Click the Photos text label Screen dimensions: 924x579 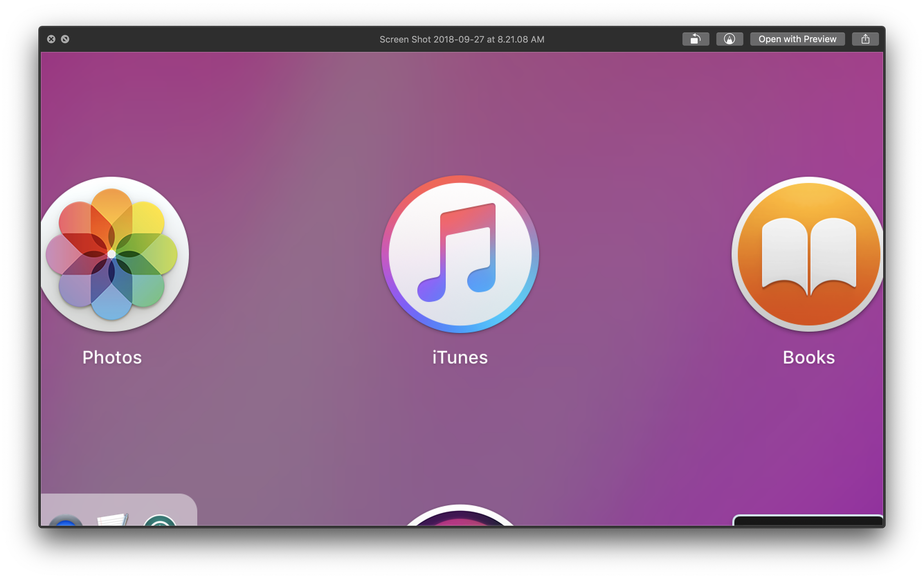coord(112,357)
